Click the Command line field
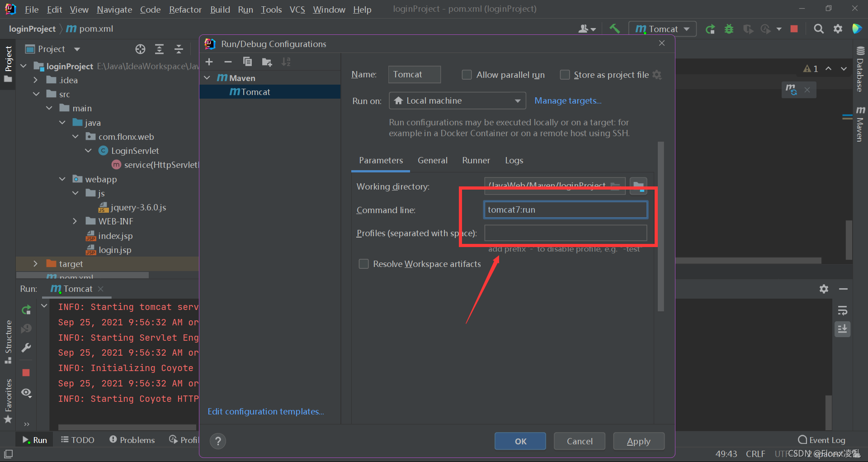The width and height of the screenshot is (868, 462). [x=566, y=210]
